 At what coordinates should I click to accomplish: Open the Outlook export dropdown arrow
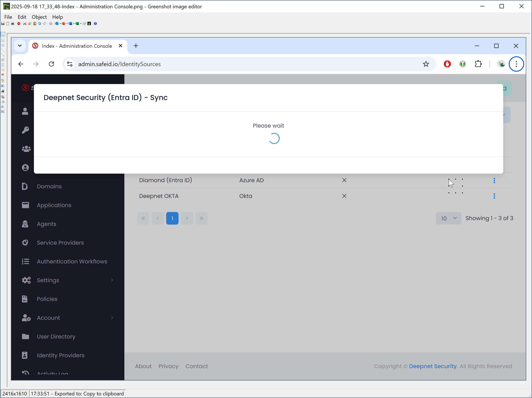point(60,23)
